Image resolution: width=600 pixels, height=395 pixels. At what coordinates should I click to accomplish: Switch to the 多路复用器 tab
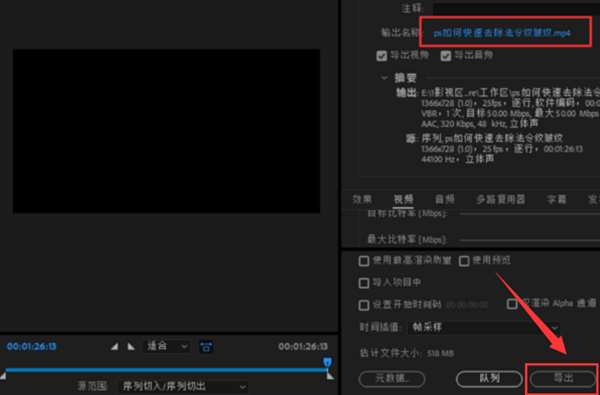(501, 199)
